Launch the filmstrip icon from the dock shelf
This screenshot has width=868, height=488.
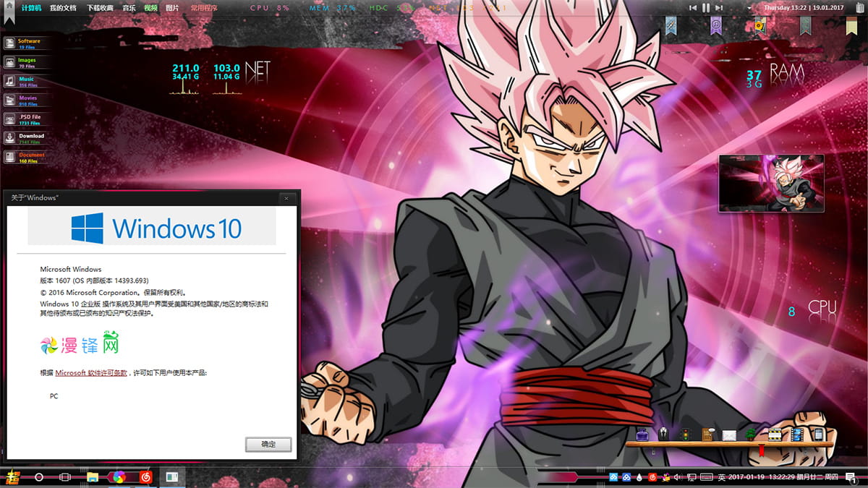click(x=796, y=435)
